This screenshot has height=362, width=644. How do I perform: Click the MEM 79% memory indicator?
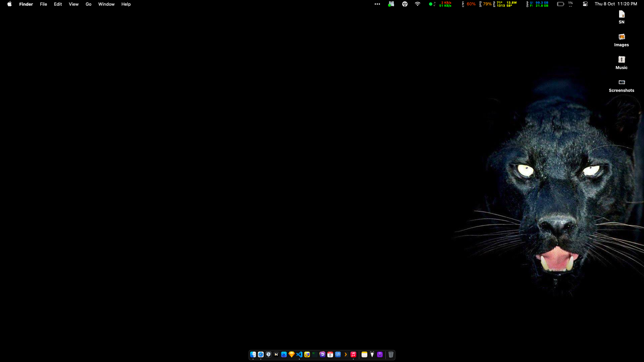[486, 4]
